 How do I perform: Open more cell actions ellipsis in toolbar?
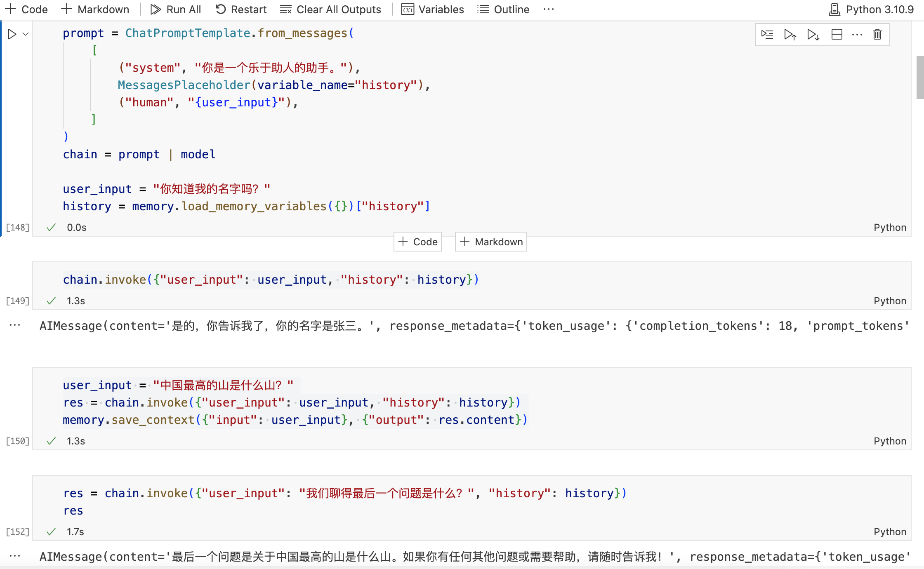(857, 34)
